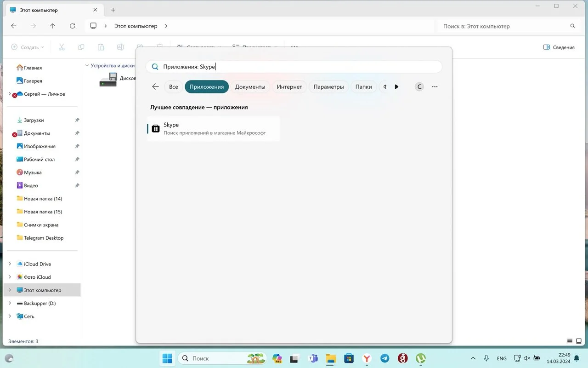Image resolution: width=588 pixels, height=368 pixels.
Task: Select the 'Приложения' search filter
Action: 207,86
